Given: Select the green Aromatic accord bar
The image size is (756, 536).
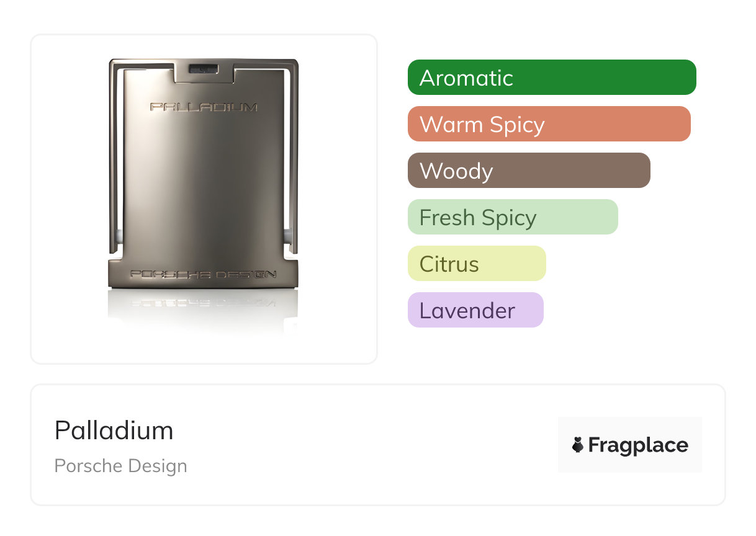Looking at the screenshot, I should pyautogui.click(x=551, y=78).
